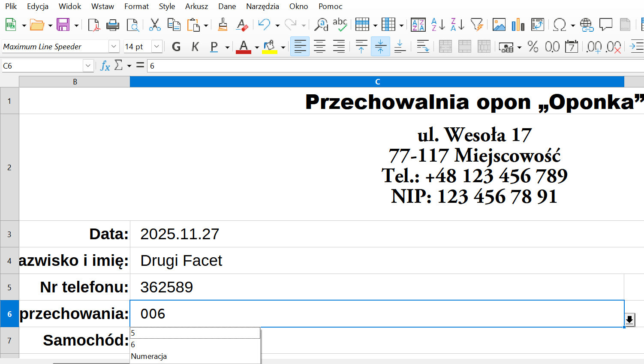The width and height of the screenshot is (644, 364).
Task: Open the Name Box dropdown arrow
Action: point(88,66)
